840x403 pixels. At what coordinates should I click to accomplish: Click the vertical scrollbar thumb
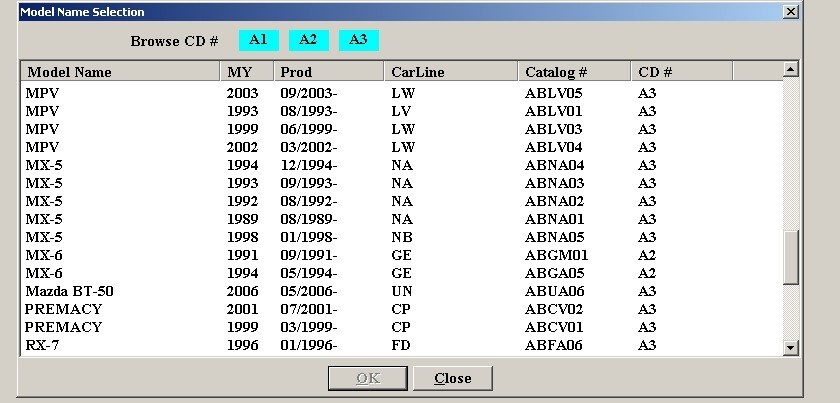(791, 257)
